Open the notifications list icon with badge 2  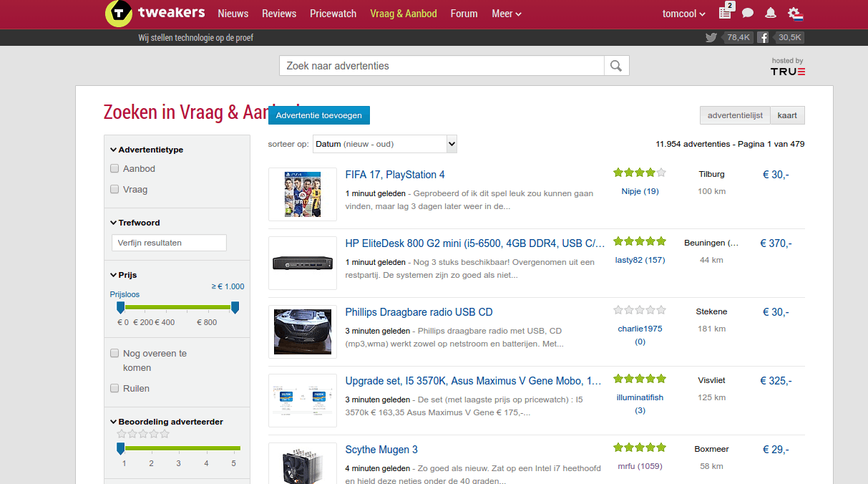pyautogui.click(x=726, y=12)
